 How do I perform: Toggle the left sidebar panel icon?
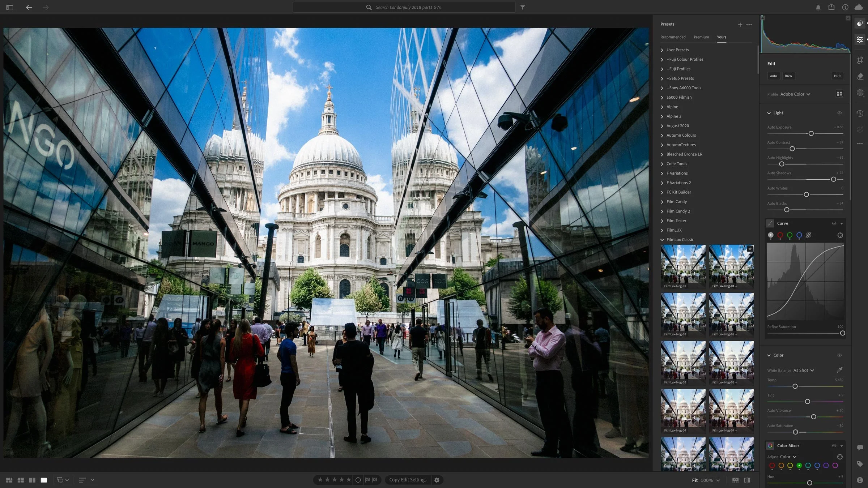pyautogui.click(x=10, y=7)
